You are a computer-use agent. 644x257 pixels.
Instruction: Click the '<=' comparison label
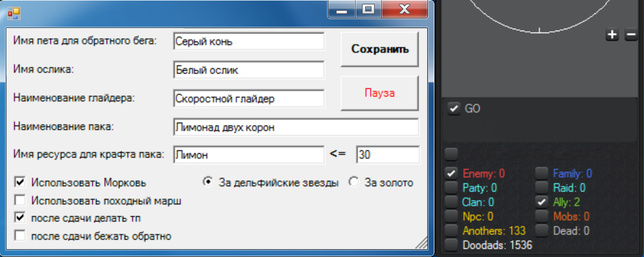click(338, 154)
